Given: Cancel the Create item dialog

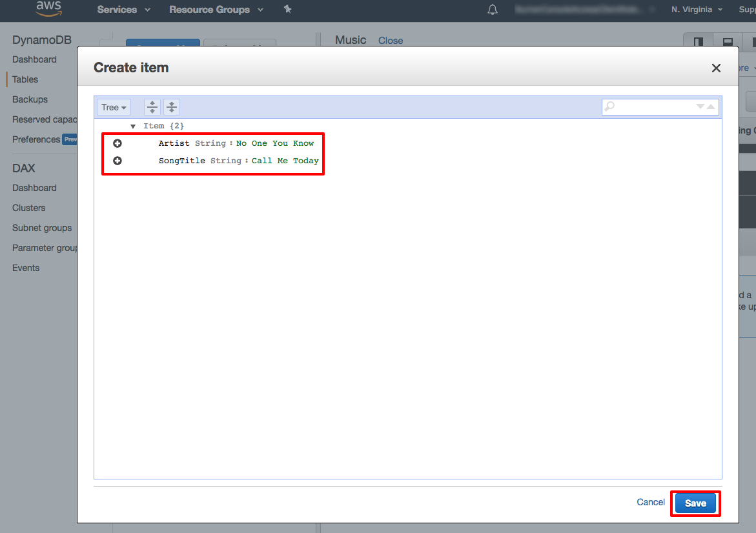Looking at the screenshot, I should coord(650,502).
